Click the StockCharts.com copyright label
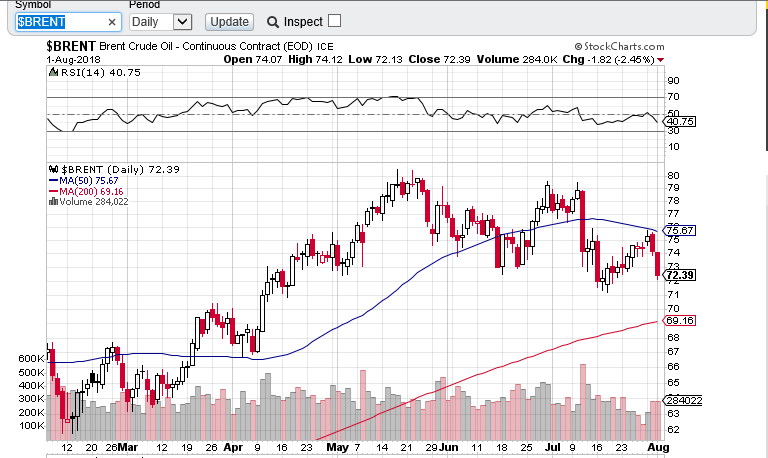 [x=620, y=47]
